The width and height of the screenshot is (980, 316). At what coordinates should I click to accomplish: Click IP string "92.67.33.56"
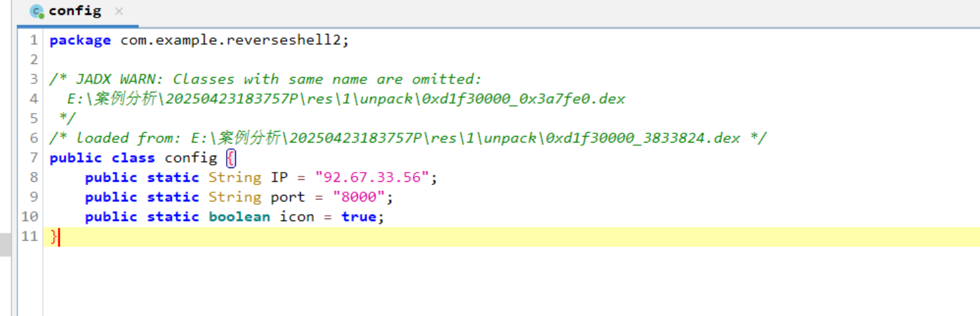pyautogui.click(x=371, y=177)
